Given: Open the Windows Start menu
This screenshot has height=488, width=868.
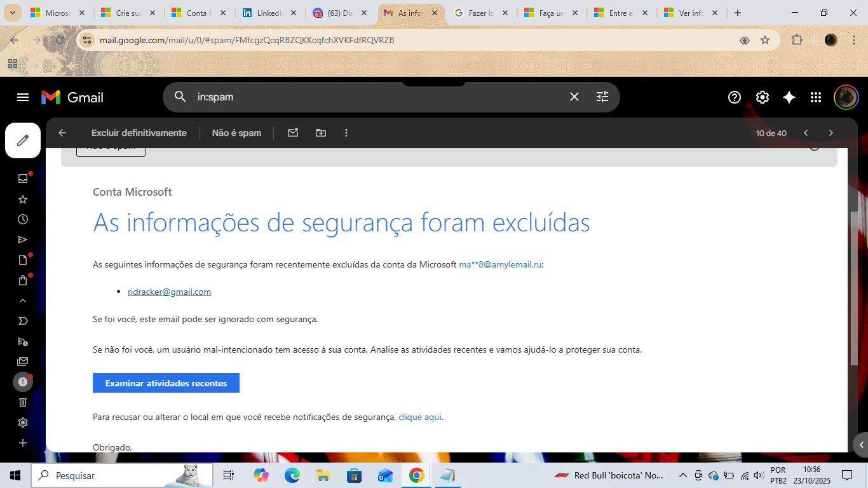Looking at the screenshot, I should click(x=15, y=475).
